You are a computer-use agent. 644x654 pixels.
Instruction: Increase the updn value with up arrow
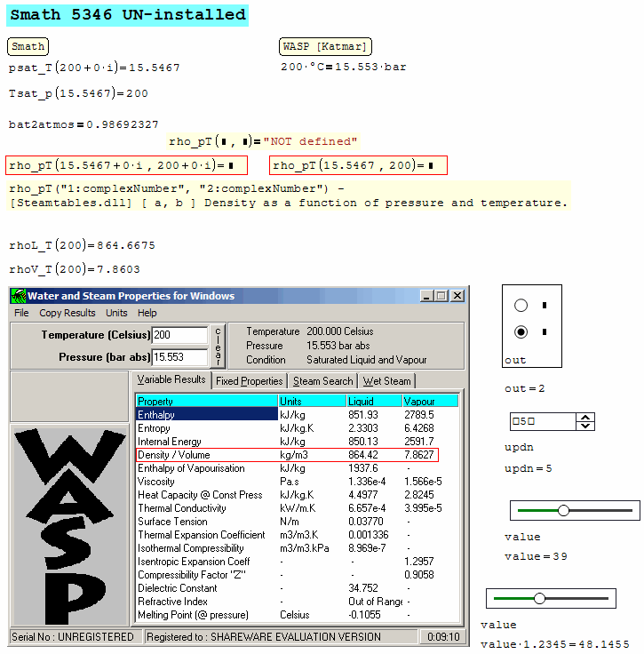pos(585,418)
